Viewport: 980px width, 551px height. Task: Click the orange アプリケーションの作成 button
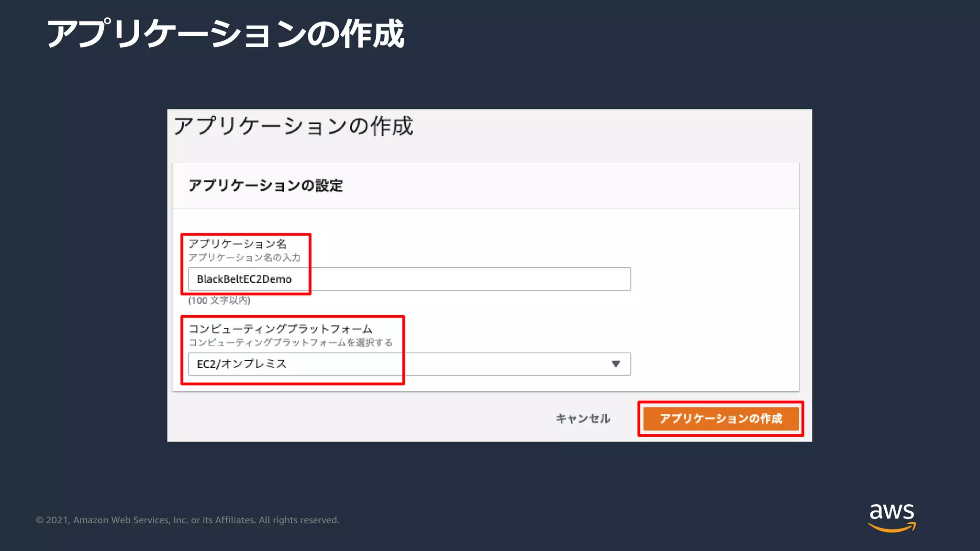721,419
